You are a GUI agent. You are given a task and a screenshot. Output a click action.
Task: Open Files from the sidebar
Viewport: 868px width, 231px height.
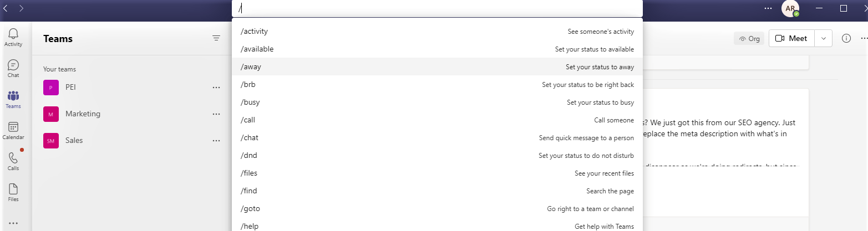coord(13,193)
